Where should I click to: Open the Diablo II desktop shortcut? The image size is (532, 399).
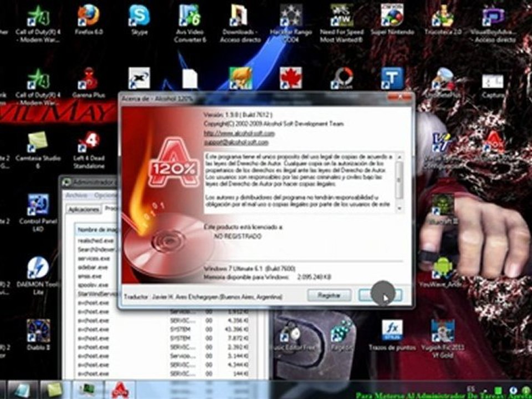pyautogui.click(x=38, y=335)
